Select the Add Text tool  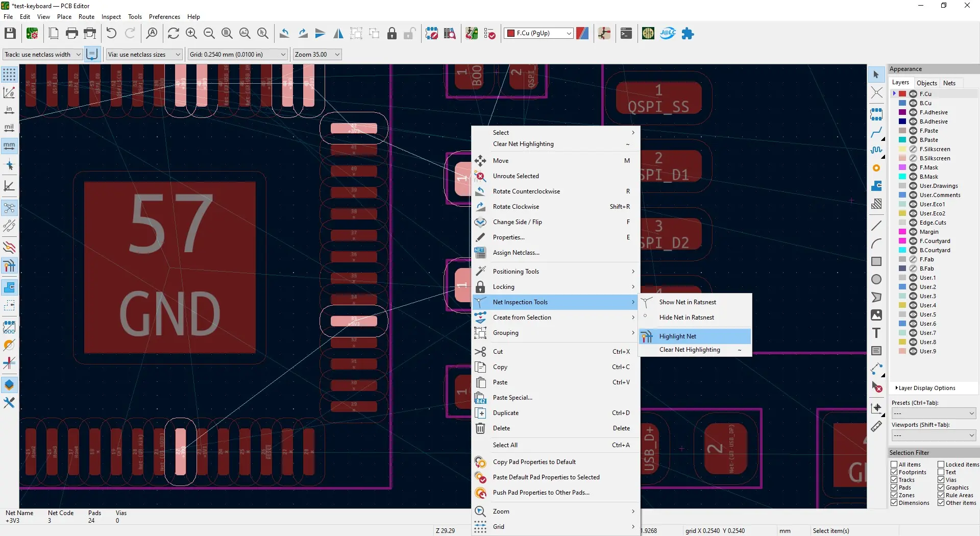[876, 333]
